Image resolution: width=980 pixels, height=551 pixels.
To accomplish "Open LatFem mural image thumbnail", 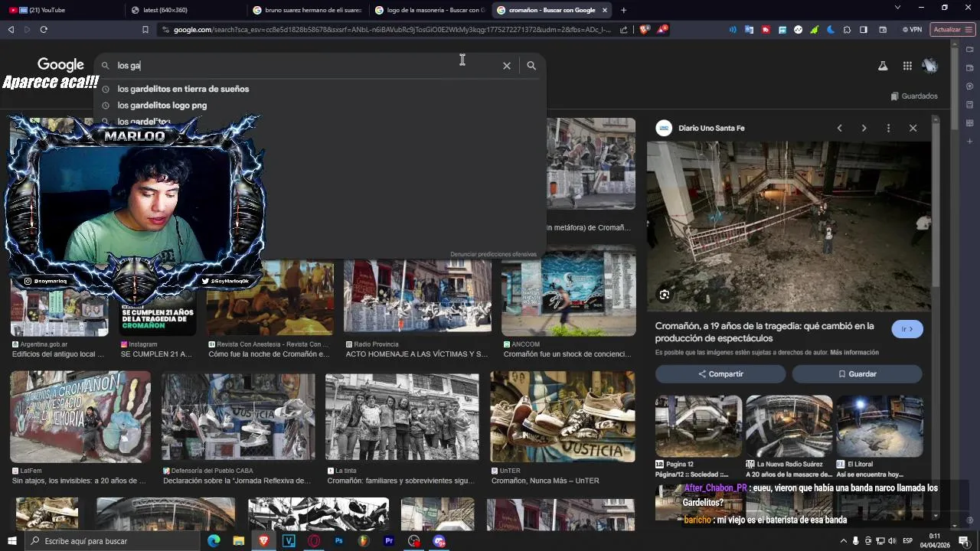I will click(x=80, y=417).
